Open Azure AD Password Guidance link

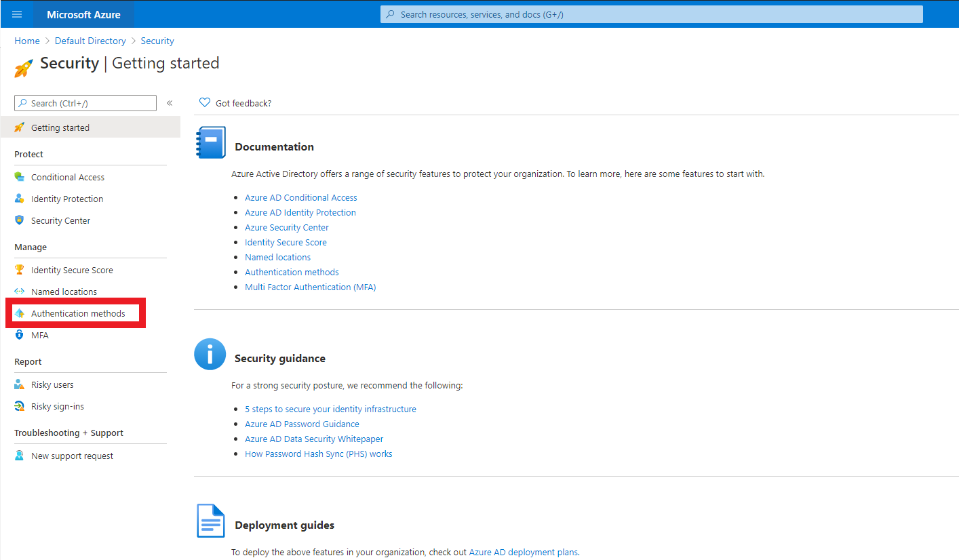pos(302,424)
